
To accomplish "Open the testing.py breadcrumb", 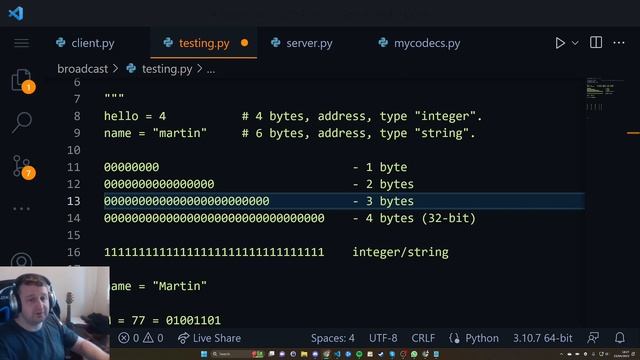I will (167, 69).
